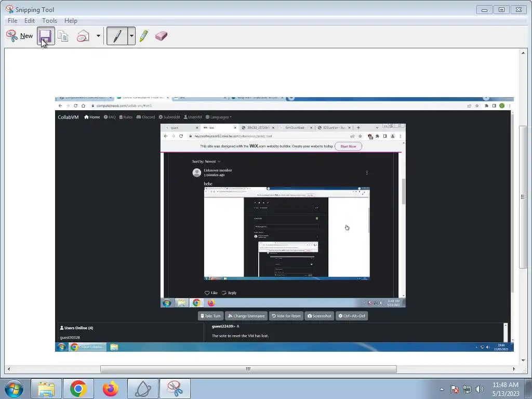The image size is (532, 399).
Task: Show hidden tray icons arrow
Action: [442, 389]
